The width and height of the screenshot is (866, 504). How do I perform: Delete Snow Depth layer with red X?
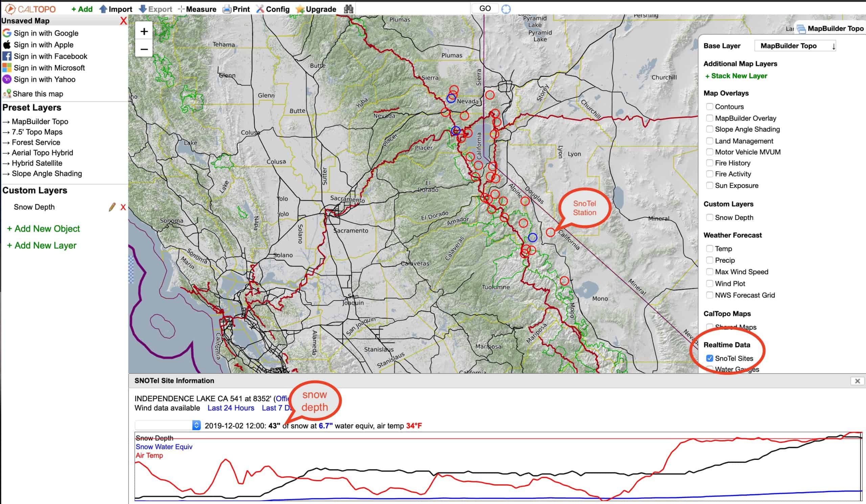coord(123,207)
